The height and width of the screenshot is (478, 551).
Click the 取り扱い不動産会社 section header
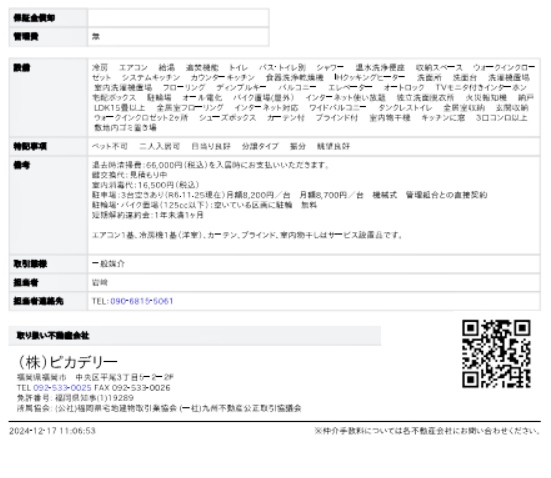point(195,336)
